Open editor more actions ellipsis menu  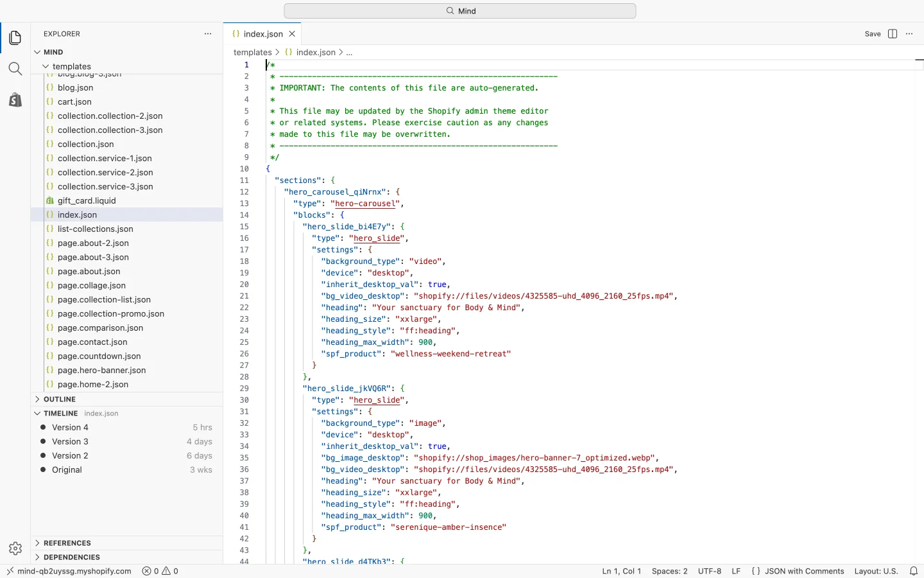909,34
